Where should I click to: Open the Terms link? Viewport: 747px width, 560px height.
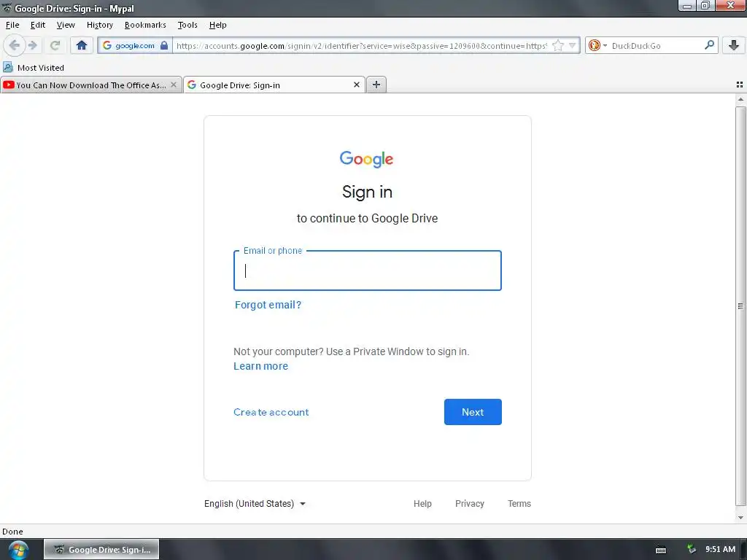[519, 504]
